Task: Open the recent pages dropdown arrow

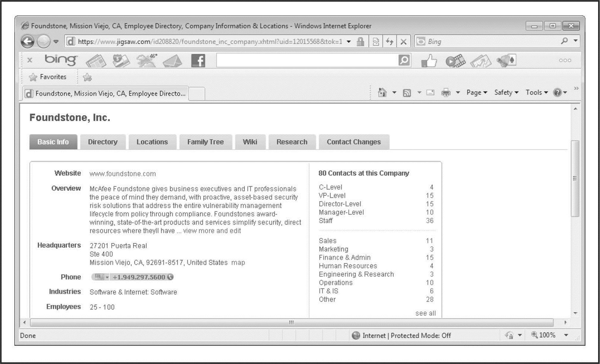Action: click(x=56, y=42)
